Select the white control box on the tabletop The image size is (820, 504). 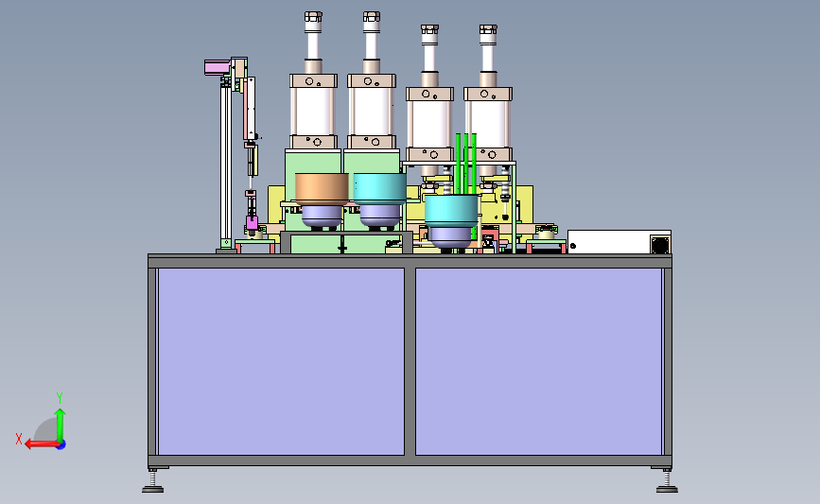(x=619, y=242)
